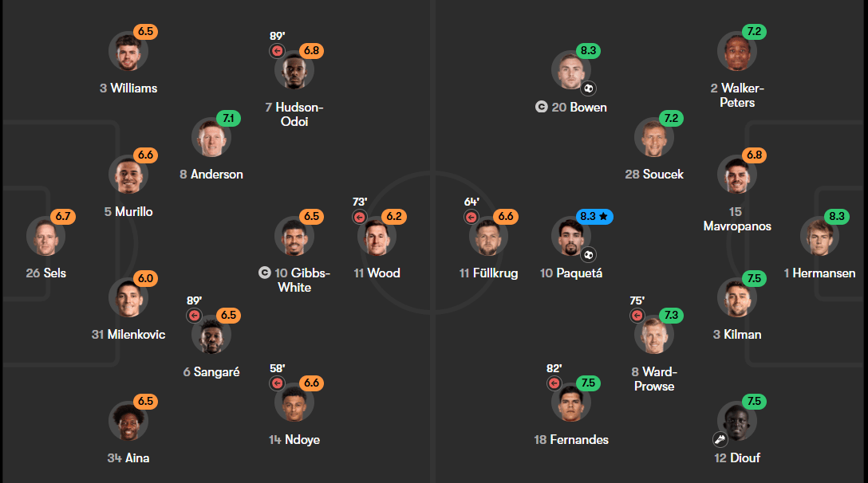Click Füllkrug's 64' substitution arrow icon
The image size is (868, 483).
pyautogui.click(x=471, y=217)
